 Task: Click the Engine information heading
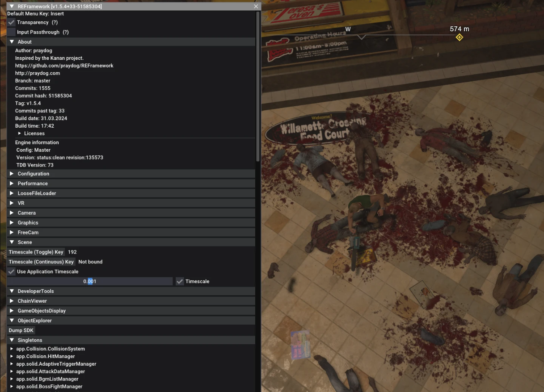coord(37,142)
